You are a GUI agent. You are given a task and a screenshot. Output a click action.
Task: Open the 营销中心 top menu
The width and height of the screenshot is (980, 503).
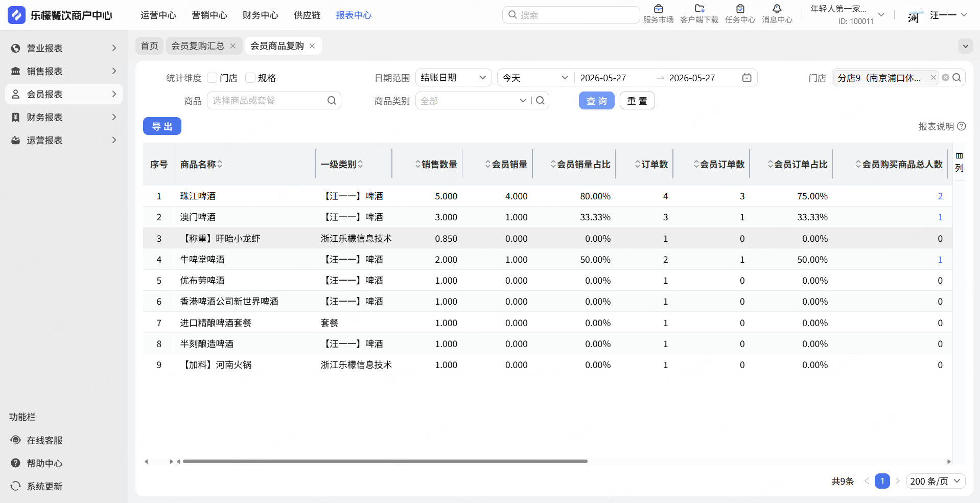click(x=209, y=15)
